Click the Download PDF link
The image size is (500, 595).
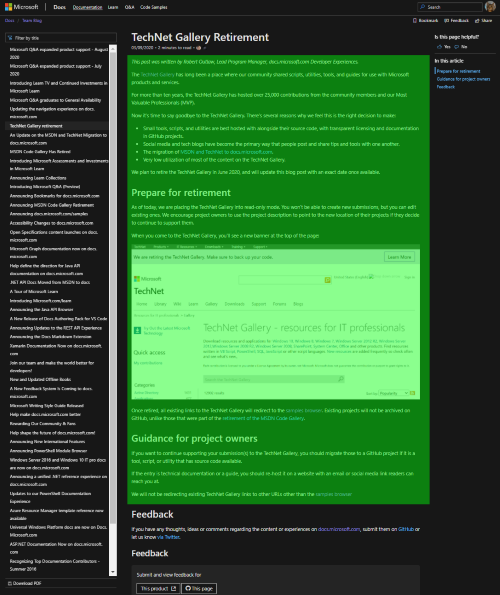[24, 583]
